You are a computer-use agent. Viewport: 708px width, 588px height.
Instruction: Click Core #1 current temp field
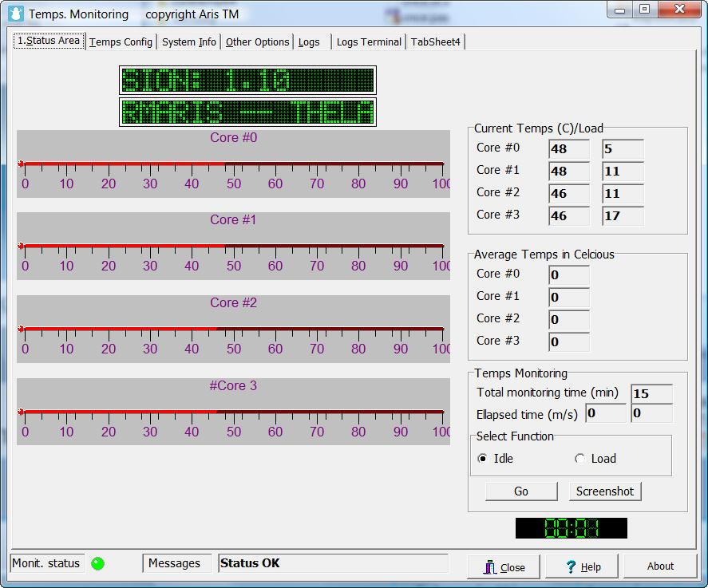(569, 171)
